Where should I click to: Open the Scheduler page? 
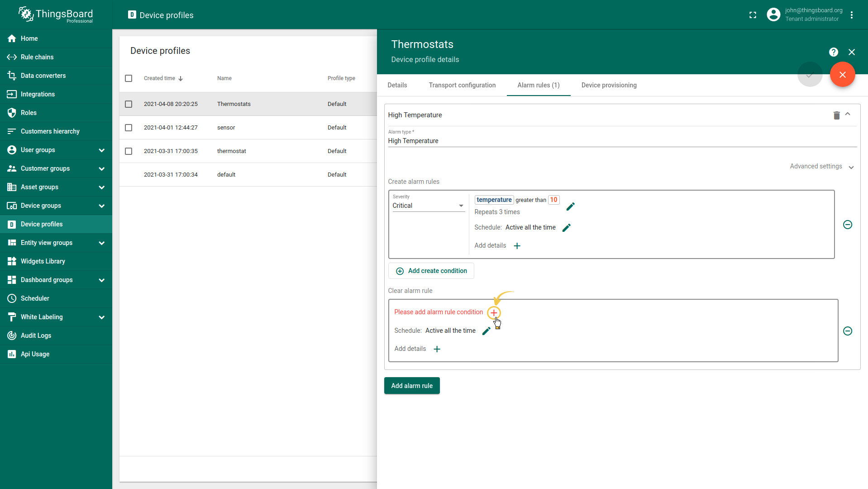[x=56, y=298]
